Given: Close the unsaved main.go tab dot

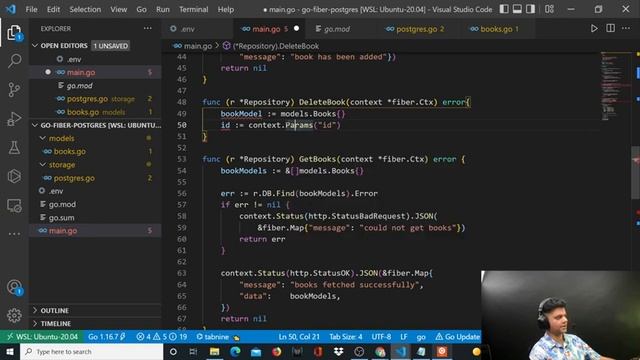Looking at the screenshot, I should coord(296,28).
